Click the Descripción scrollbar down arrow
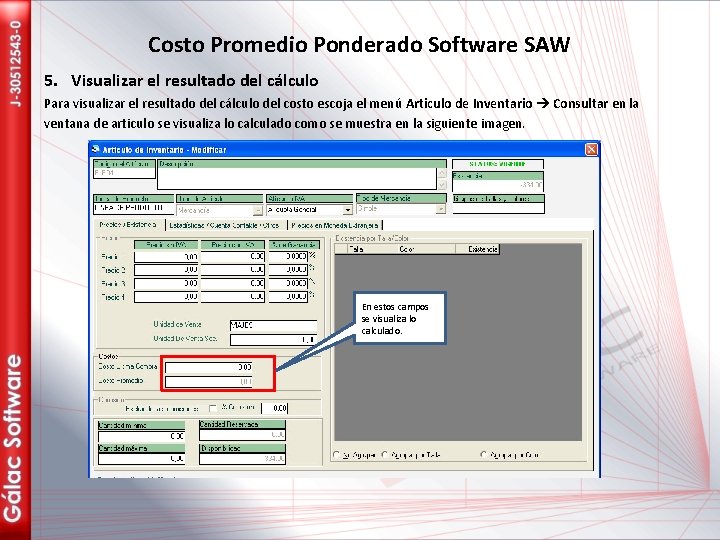Screen dimensions: 720x540 [x=442, y=185]
